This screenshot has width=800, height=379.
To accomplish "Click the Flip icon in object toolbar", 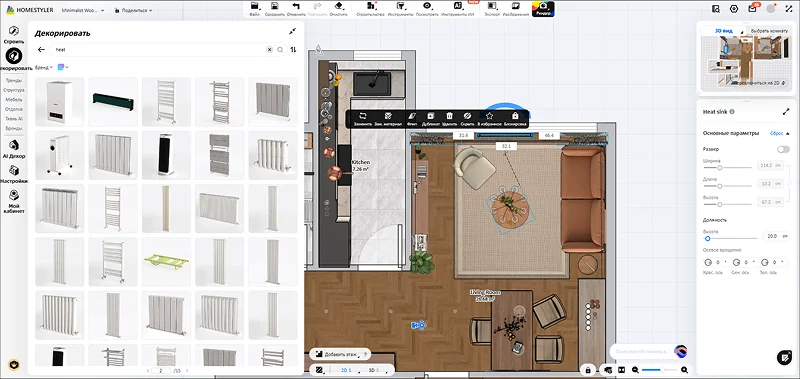I will [413, 116].
